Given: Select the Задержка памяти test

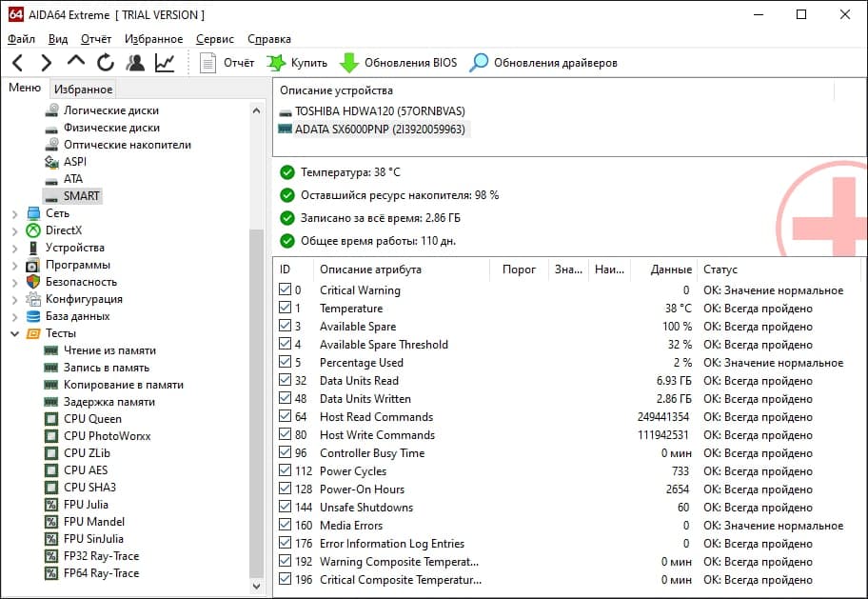Looking at the screenshot, I should tap(109, 402).
